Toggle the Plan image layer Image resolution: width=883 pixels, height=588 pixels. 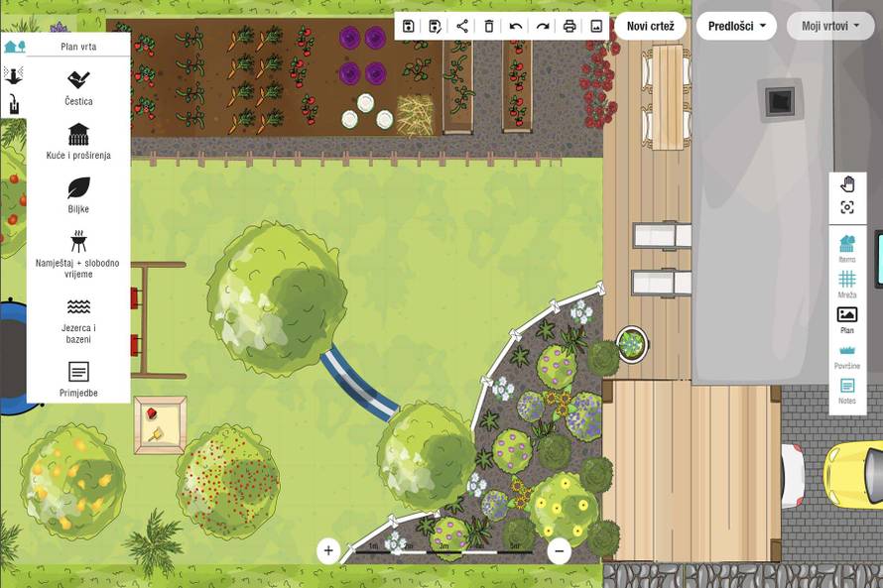(x=847, y=319)
